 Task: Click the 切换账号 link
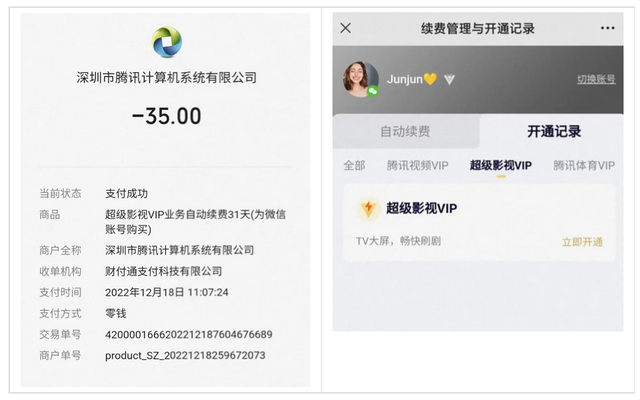596,79
